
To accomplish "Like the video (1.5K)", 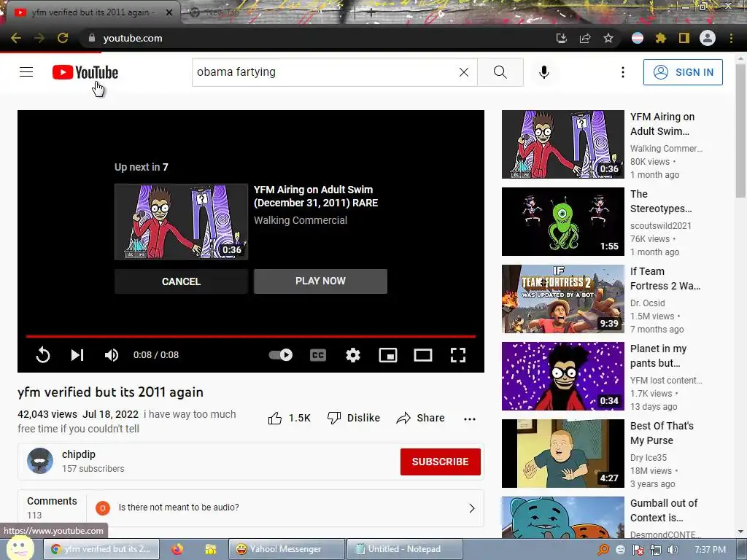I will tap(289, 418).
